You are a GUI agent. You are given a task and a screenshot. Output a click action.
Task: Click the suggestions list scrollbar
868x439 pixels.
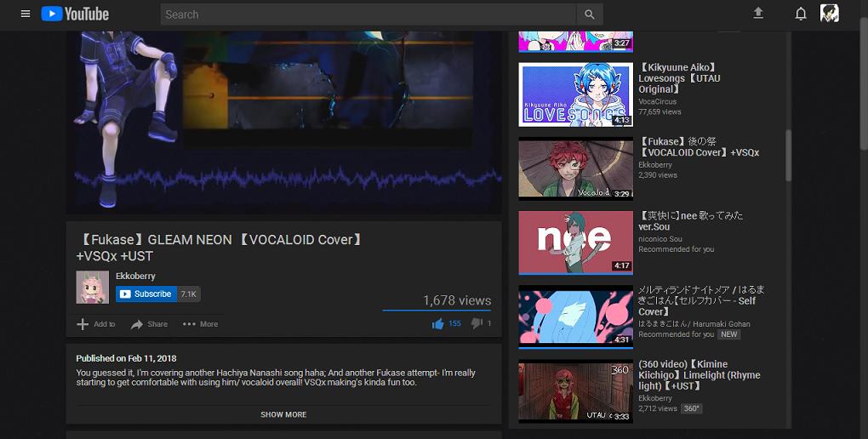click(788, 155)
